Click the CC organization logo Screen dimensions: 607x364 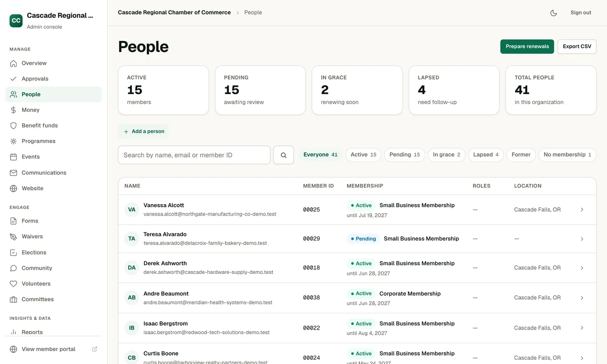click(x=16, y=21)
